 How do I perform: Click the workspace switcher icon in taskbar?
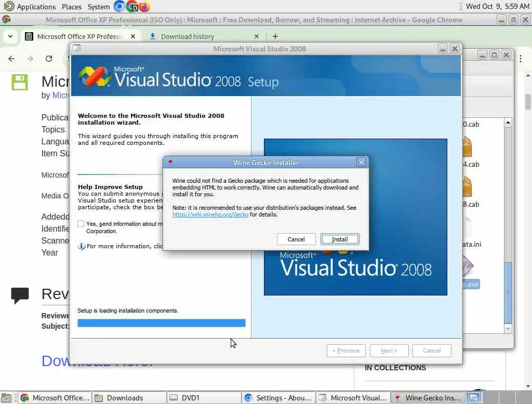(474, 398)
